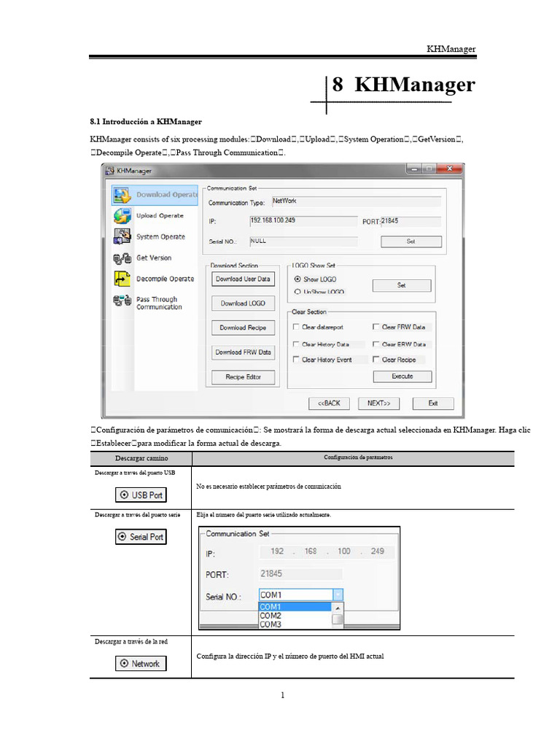Select Get Version in sidebar
The image size is (560, 747).
tap(154, 258)
